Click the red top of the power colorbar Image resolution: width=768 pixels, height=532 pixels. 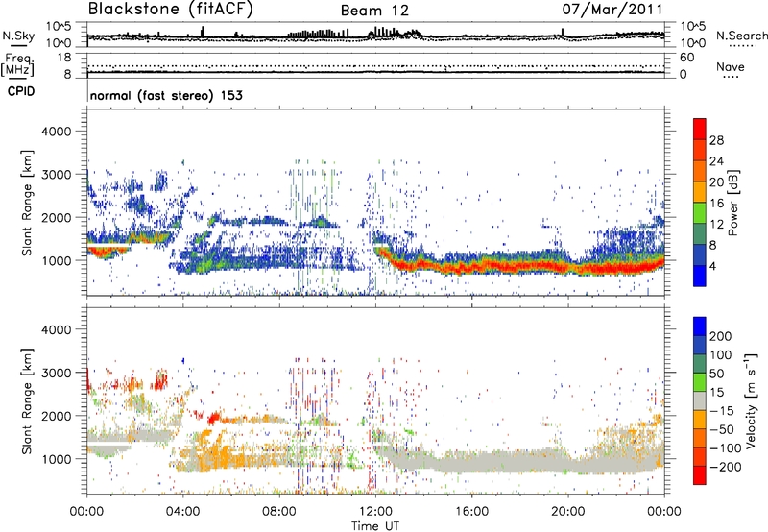coord(700,127)
